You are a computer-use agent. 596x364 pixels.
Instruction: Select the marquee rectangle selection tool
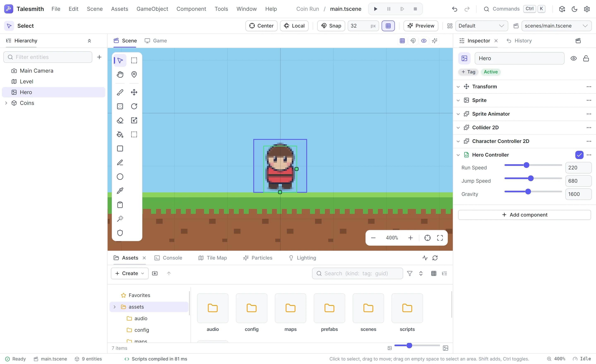pyautogui.click(x=134, y=60)
